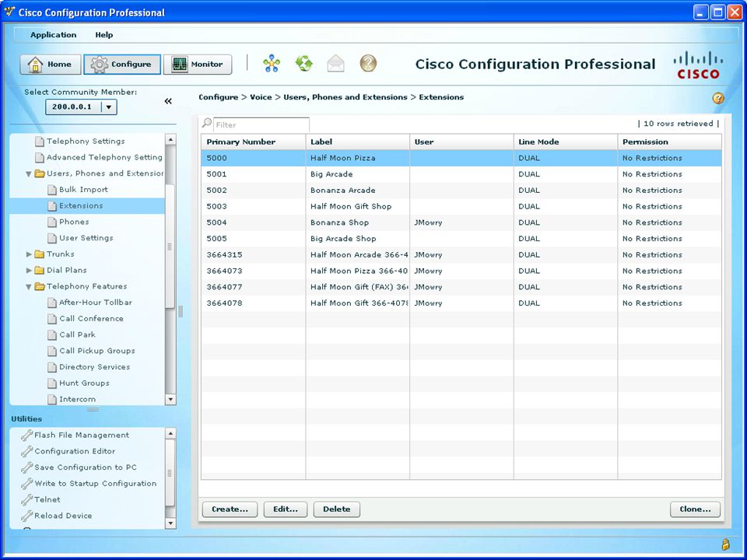This screenshot has width=747, height=560.
Task: Click the page icon beside Hunt Groups
Action: point(52,383)
